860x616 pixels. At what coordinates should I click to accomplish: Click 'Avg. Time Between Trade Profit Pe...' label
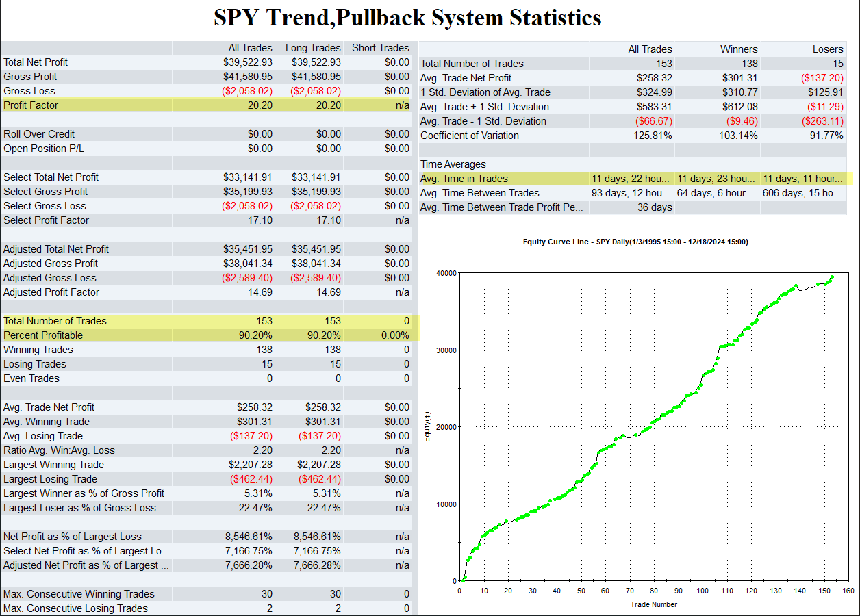(x=503, y=207)
